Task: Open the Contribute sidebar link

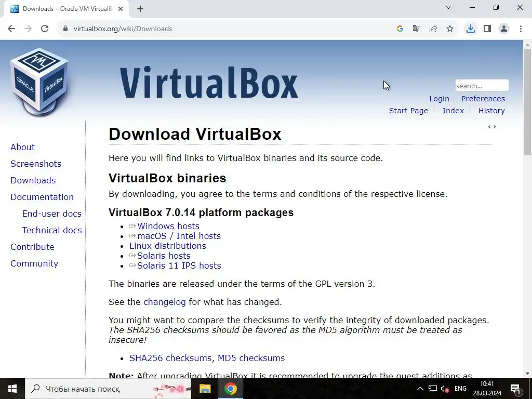Action: 32,247
